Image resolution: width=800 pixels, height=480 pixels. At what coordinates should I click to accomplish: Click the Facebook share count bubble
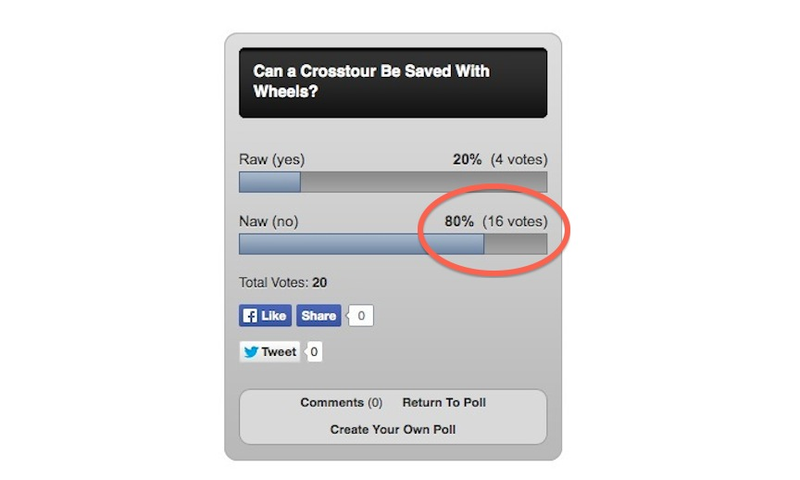pos(361,316)
